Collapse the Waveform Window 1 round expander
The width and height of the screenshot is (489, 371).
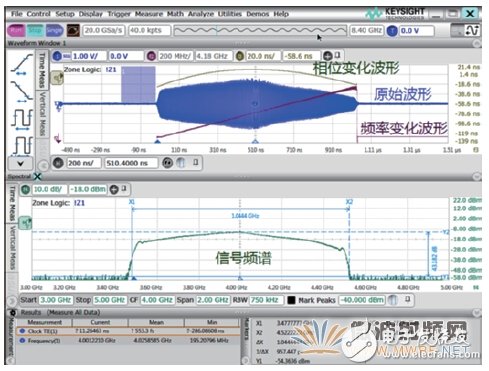pyautogui.click(x=477, y=43)
